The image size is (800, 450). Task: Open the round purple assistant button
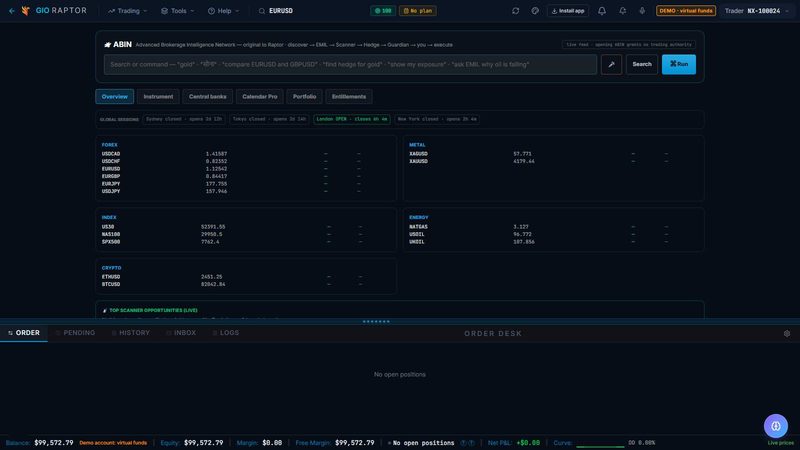[776, 426]
